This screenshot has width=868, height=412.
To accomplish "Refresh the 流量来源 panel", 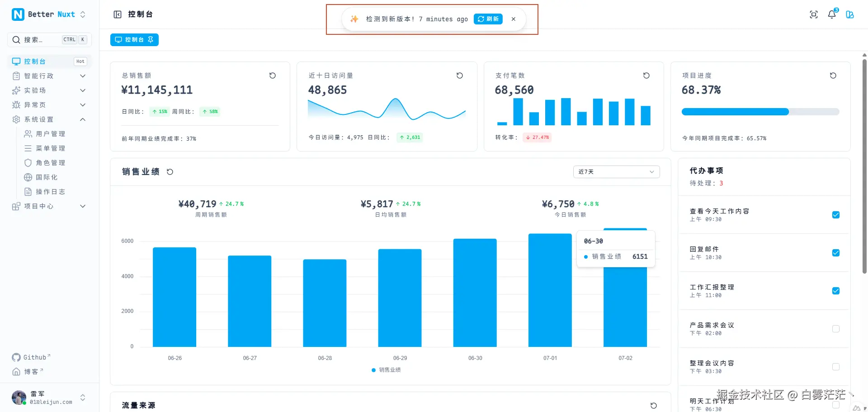I will pos(654,406).
